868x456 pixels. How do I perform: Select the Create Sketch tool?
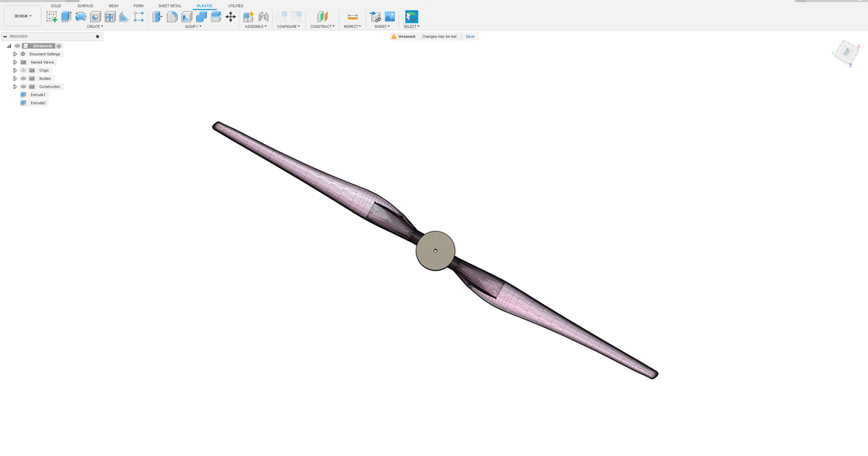53,16
